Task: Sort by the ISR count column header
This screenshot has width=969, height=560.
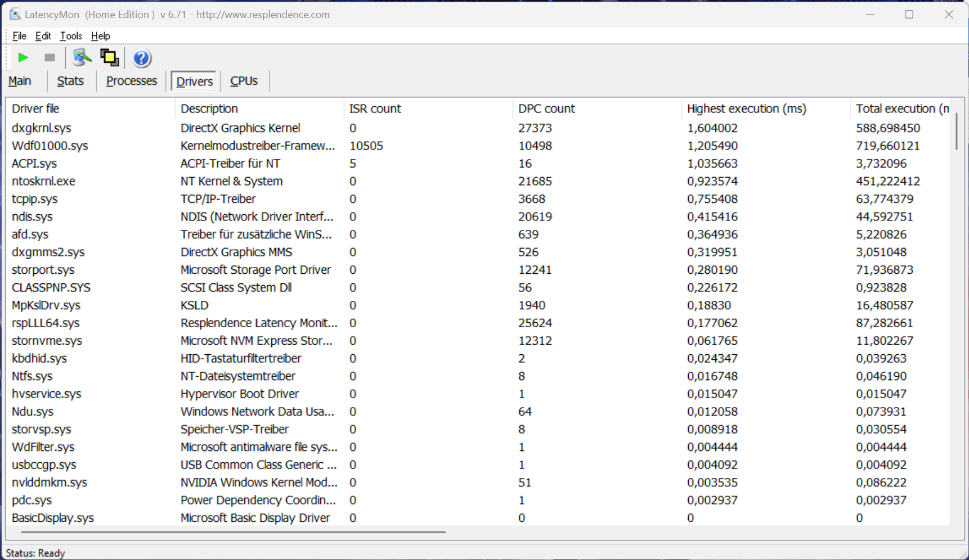Action: (x=428, y=109)
